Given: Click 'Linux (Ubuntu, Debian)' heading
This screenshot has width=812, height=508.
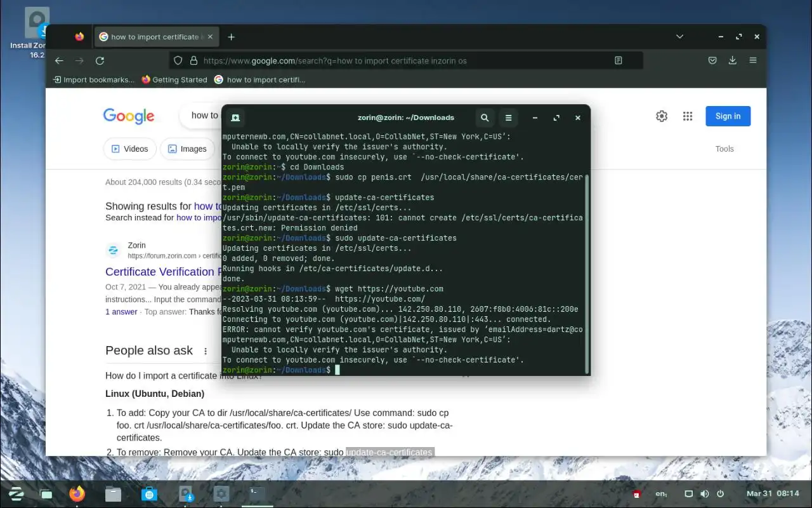Looking at the screenshot, I should pyautogui.click(x=155, y=394).
